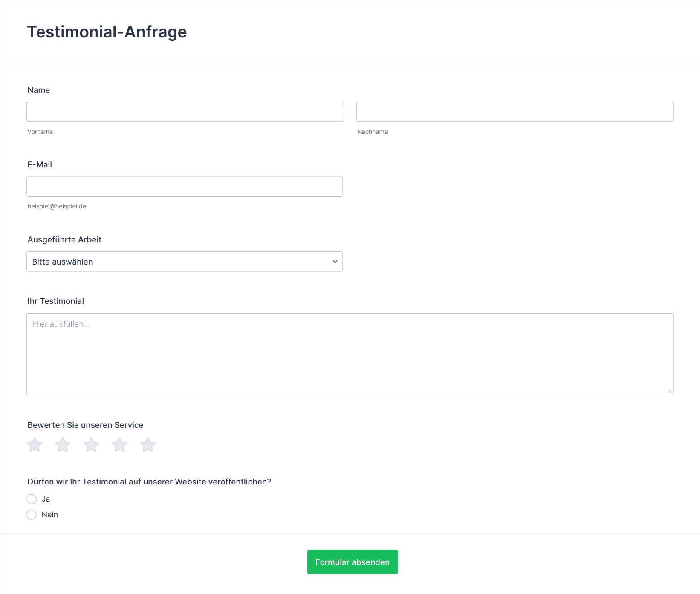Viewport: 700px width, 594px height.
Task: Click the beispiel@beispiel.de hint text
Action: pyautogui.click(x=57, y=206)
